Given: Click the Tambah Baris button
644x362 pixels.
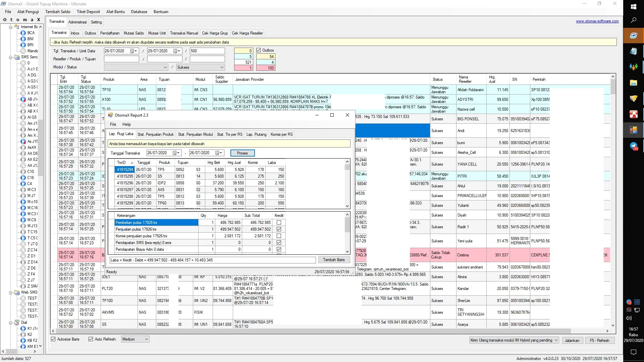Looking at the screenshot, I should point(334,260).
